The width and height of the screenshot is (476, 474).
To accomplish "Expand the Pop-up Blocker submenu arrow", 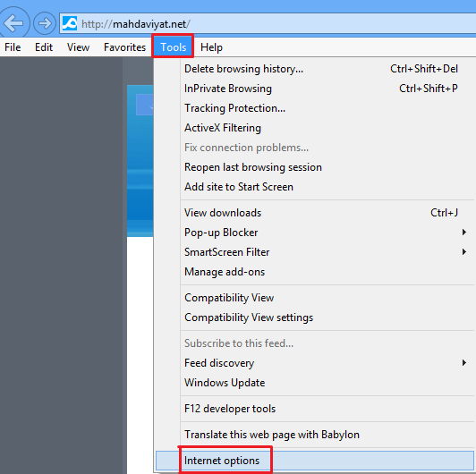I will pyautogui.click(x=463, y=233).
